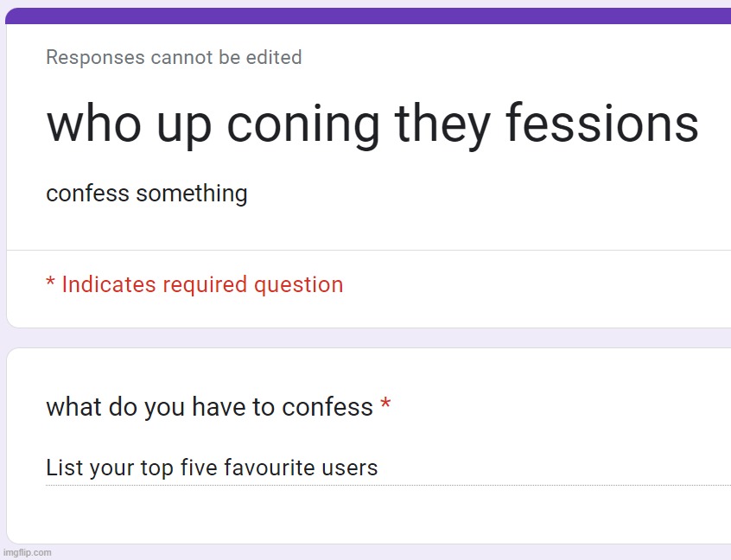Click the lavender gap between the two form cards
This screenshot has height=560, width=731.
coord(368,338)
